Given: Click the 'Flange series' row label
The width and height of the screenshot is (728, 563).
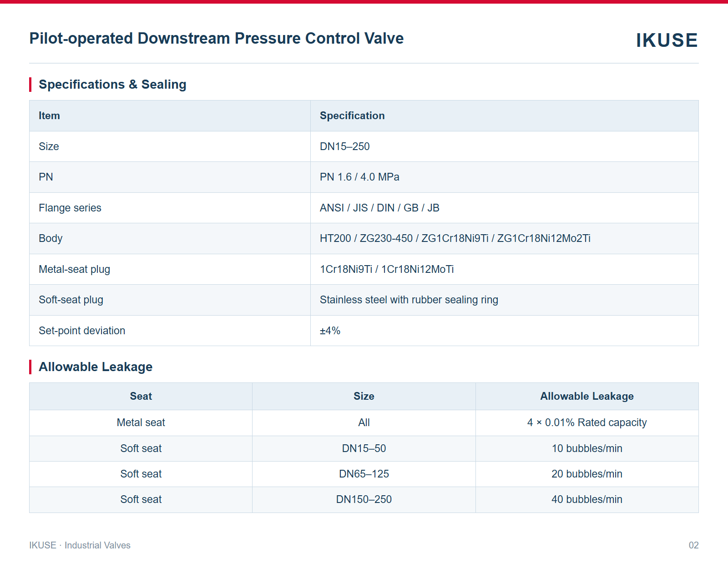Looking at the screenshot, I should pos(70,208).
